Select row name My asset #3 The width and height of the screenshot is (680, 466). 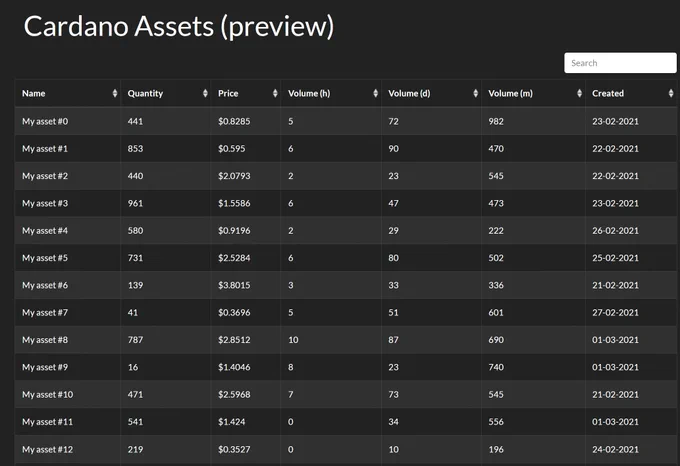pos(45,203)
